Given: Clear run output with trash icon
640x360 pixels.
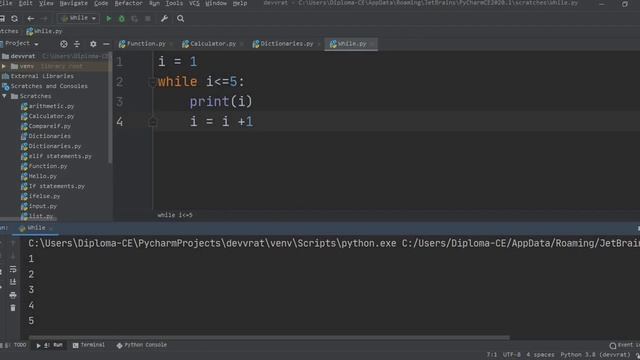Looking at the screenshot, I should pos(13,308).
